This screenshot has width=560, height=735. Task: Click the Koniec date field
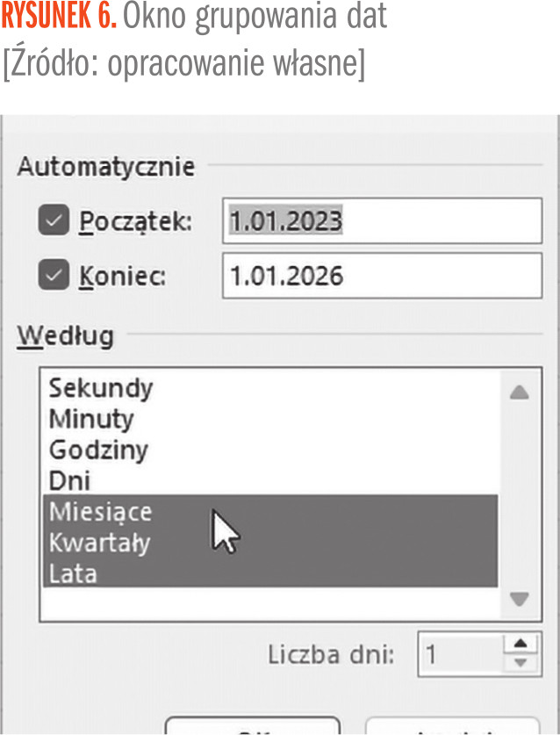pyautogui.click(x=382, y=277)
